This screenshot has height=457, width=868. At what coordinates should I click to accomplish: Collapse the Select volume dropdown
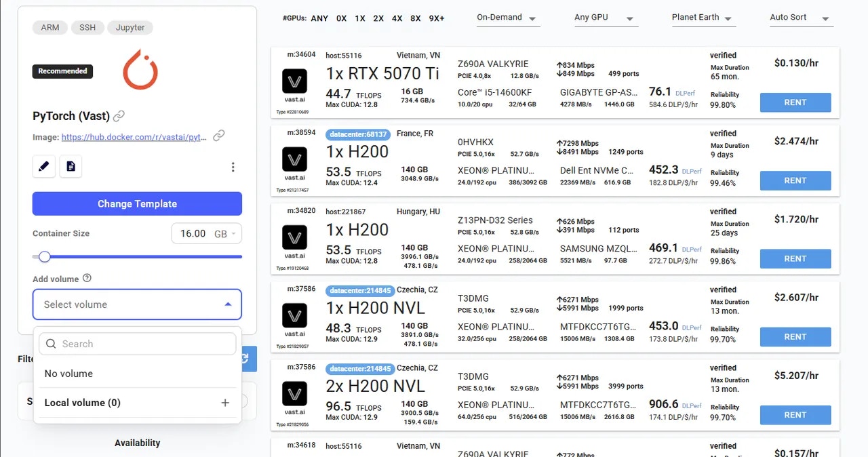coord(228,304)
